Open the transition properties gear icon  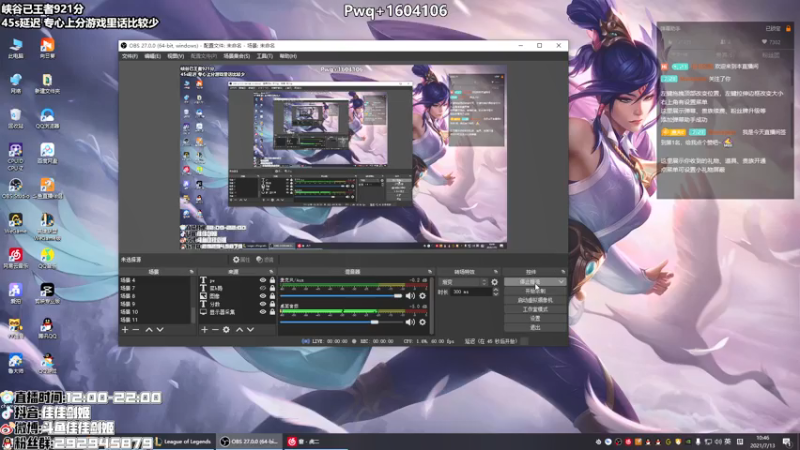coord(494,282)
